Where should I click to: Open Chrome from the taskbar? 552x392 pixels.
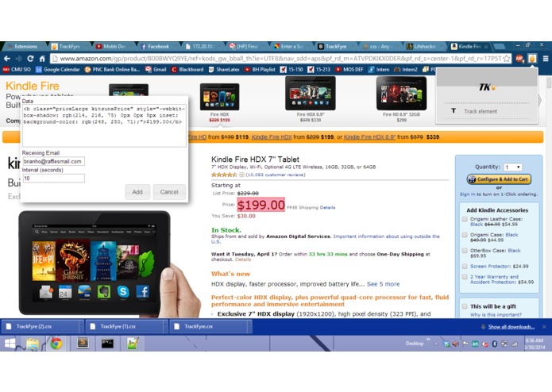coord(56,343)
